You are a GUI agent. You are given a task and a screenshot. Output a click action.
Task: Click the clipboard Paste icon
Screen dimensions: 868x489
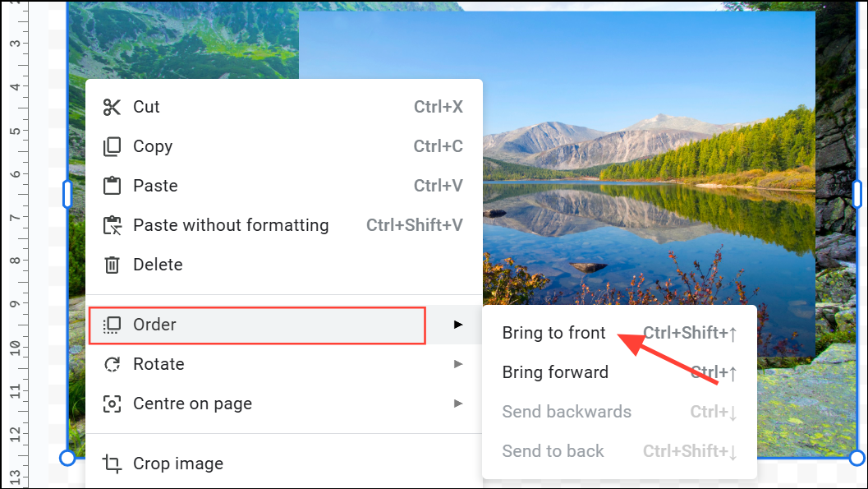click(112, 186)
